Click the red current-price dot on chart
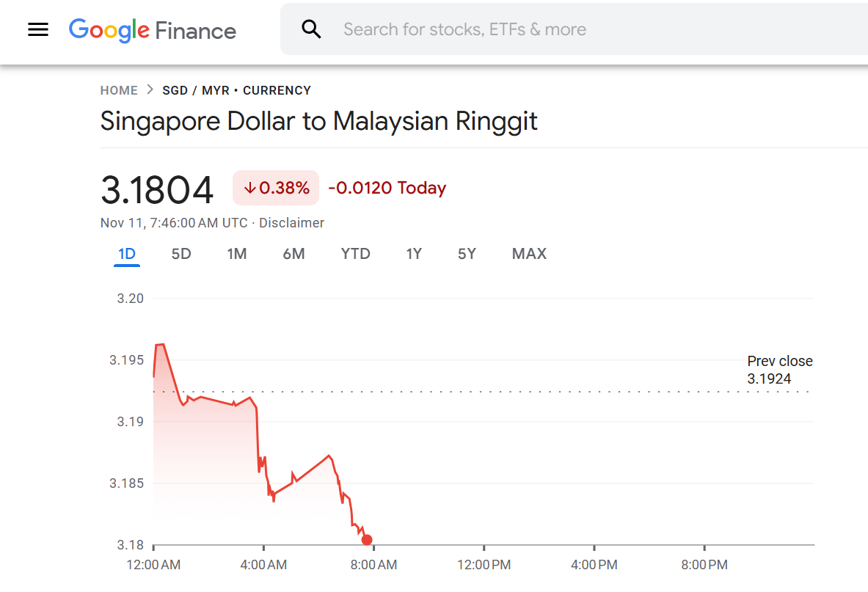868x592 pixels. tap(367, 540)
